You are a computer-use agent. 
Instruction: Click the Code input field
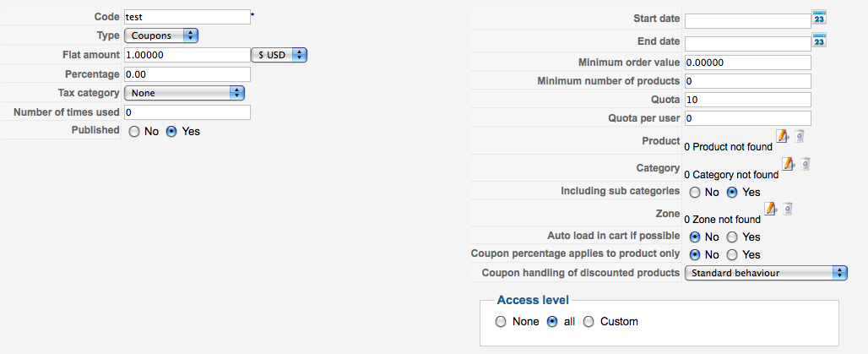[187, 16]
